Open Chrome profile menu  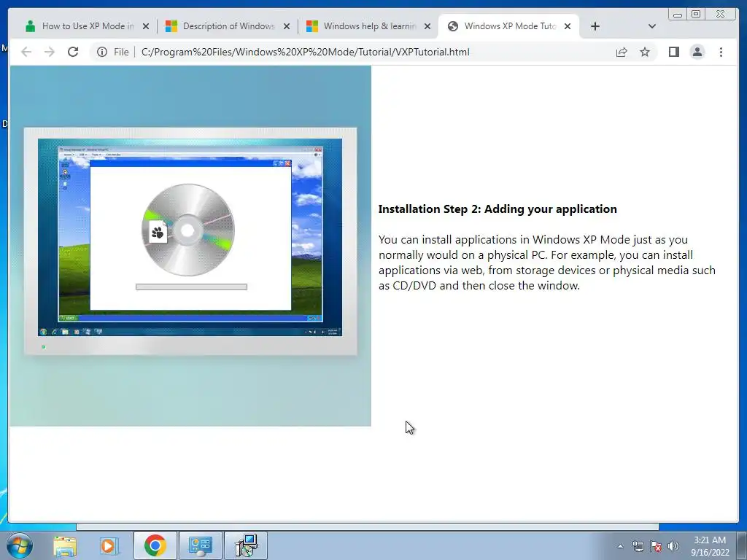click(697, 52)
